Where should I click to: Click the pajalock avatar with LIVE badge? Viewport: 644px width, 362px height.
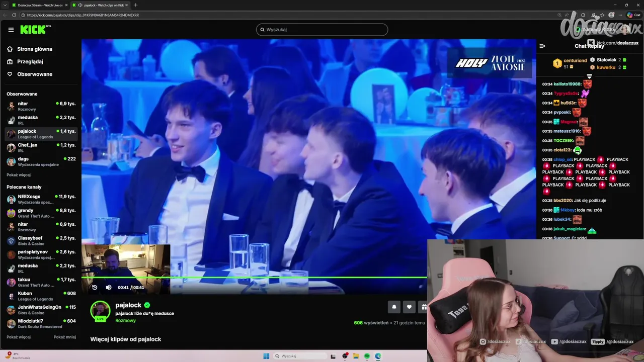point(100,311)
